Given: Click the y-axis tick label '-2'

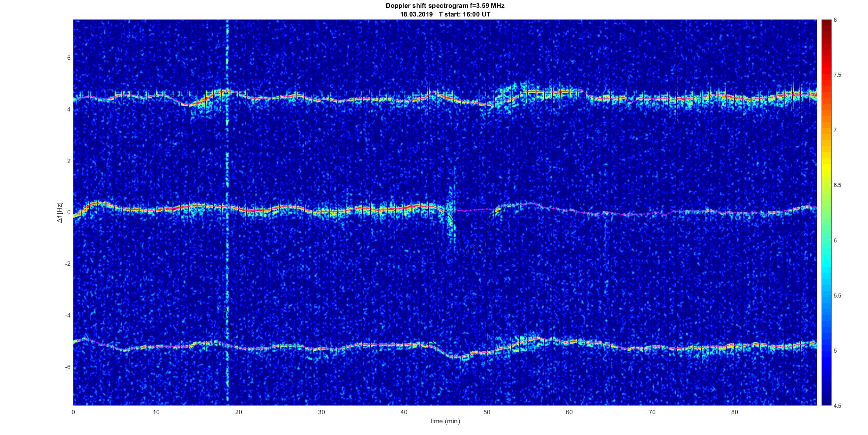Looking at the screenshot, I should (67, 264).
